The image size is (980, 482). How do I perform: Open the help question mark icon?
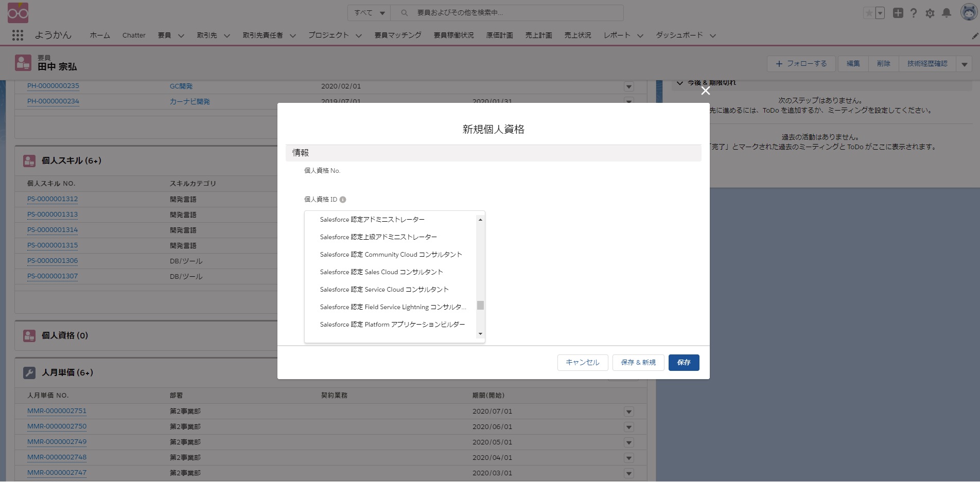pyautogui.click(x=914, y=13)
